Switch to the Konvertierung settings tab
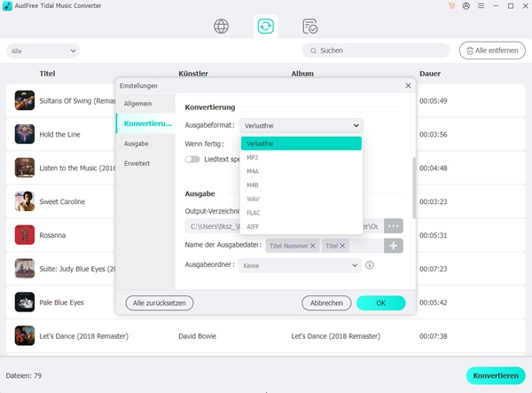 pyautogui.click(x=145, y=123)
